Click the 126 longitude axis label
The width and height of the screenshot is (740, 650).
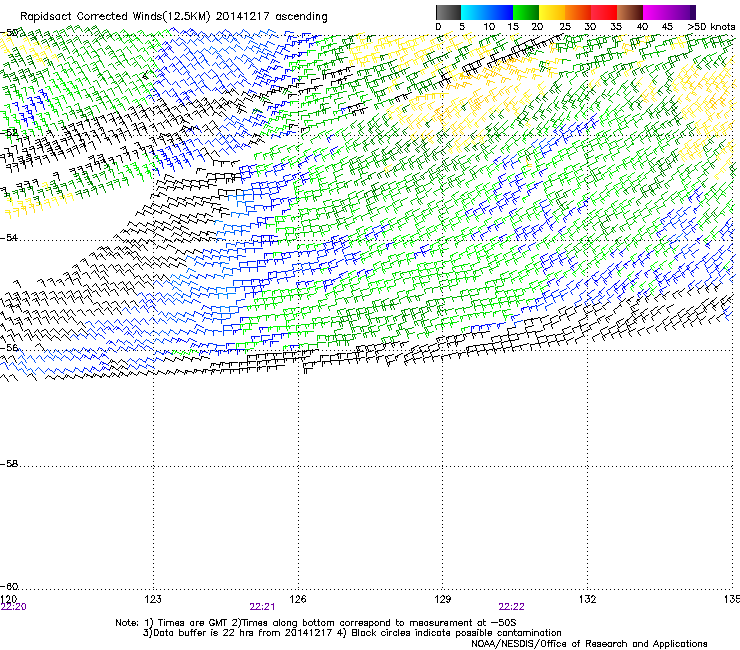click(298, 599)
